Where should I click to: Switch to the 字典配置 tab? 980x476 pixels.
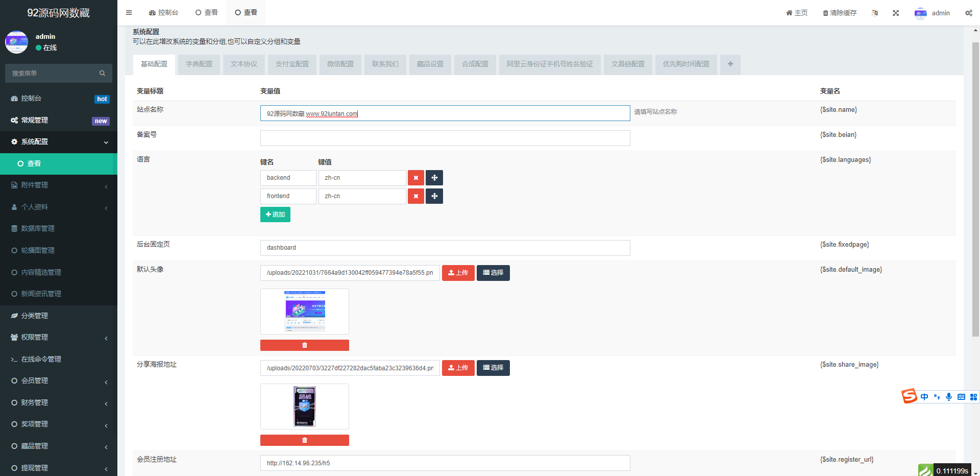[199, 64]
